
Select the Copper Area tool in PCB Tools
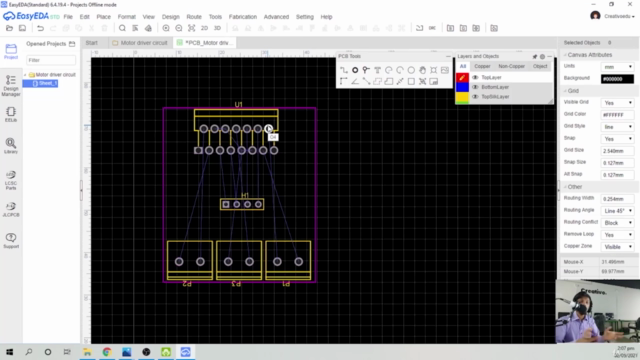pyautogui.click(x=378, y=81)
